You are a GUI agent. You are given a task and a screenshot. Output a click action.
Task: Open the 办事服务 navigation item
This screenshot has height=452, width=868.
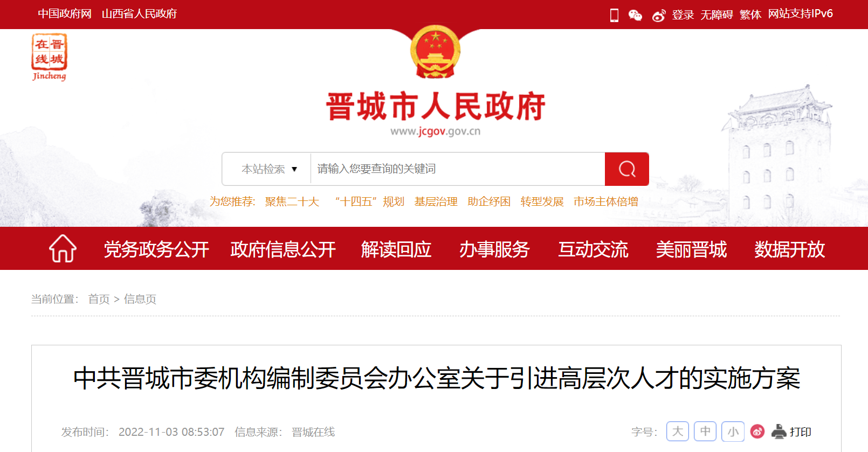(x=494, y=249)
